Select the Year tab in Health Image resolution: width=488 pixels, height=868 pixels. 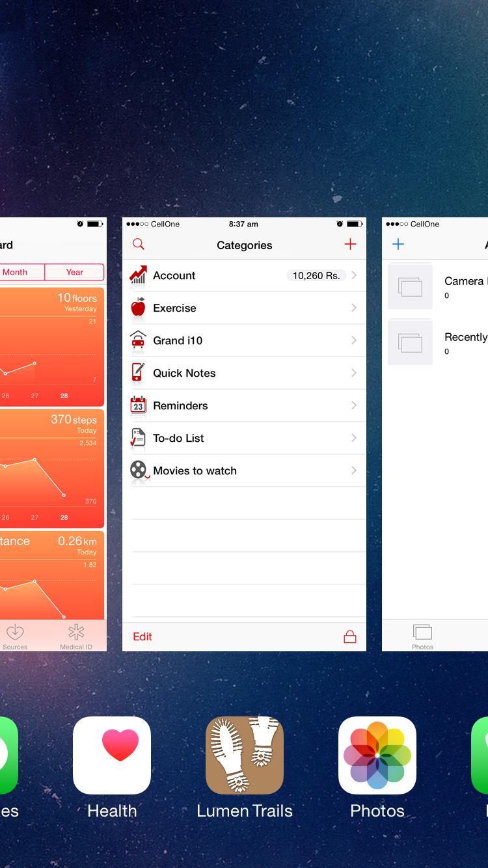[75, 272]
